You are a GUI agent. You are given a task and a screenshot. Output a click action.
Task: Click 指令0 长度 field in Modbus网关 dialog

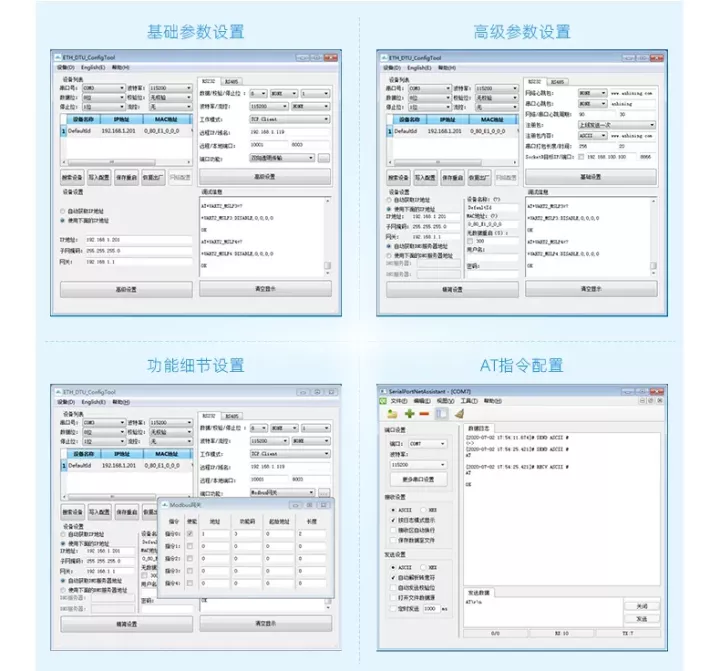click(311, 534)
